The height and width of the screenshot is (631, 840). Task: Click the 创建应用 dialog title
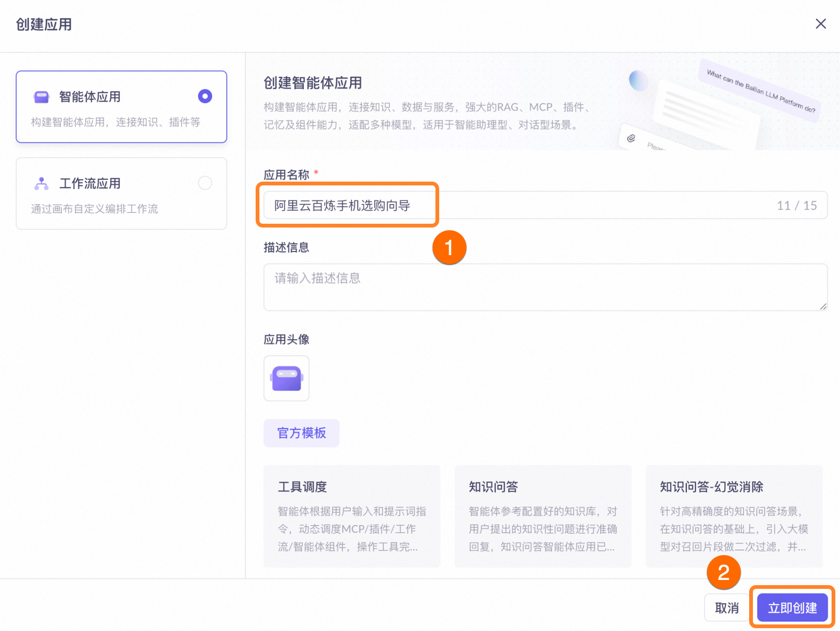44,24
